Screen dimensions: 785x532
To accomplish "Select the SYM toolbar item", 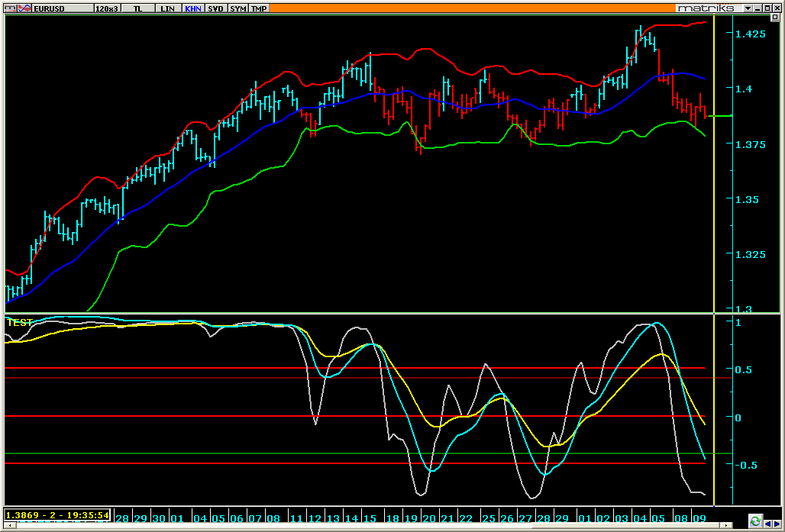I will coord(237,8).
